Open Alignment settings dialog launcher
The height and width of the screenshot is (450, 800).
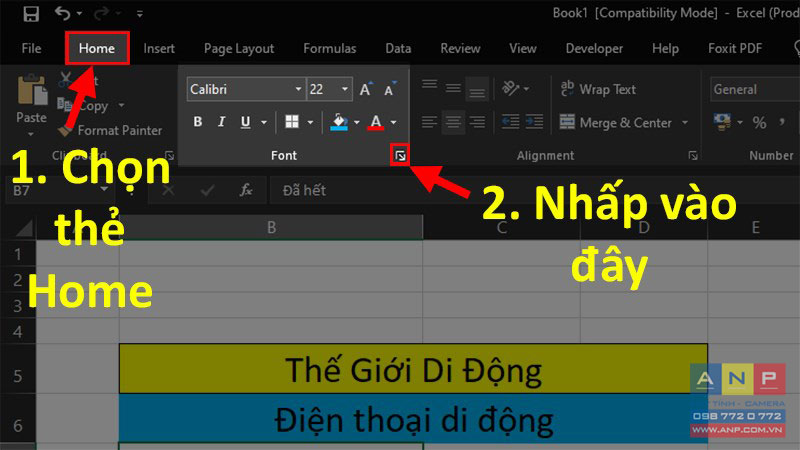pos(693,156)
